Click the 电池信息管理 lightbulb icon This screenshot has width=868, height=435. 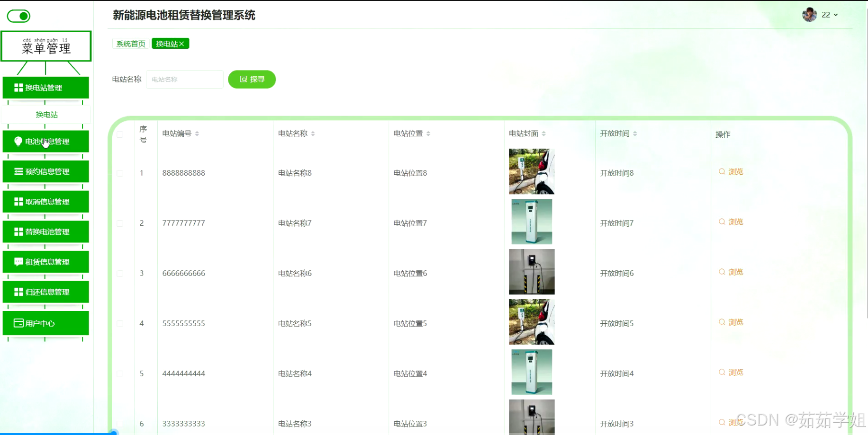point(18,141)
